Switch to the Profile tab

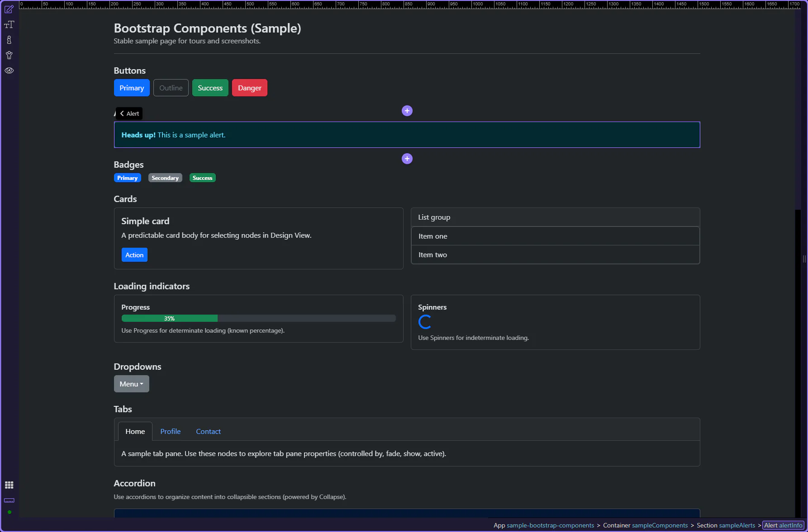170,432
